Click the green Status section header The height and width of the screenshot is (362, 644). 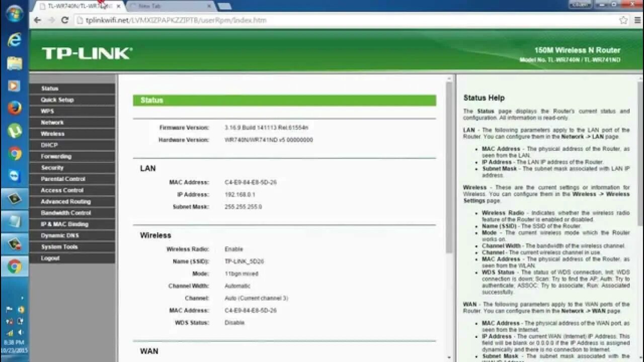click(x=284, y=100)
